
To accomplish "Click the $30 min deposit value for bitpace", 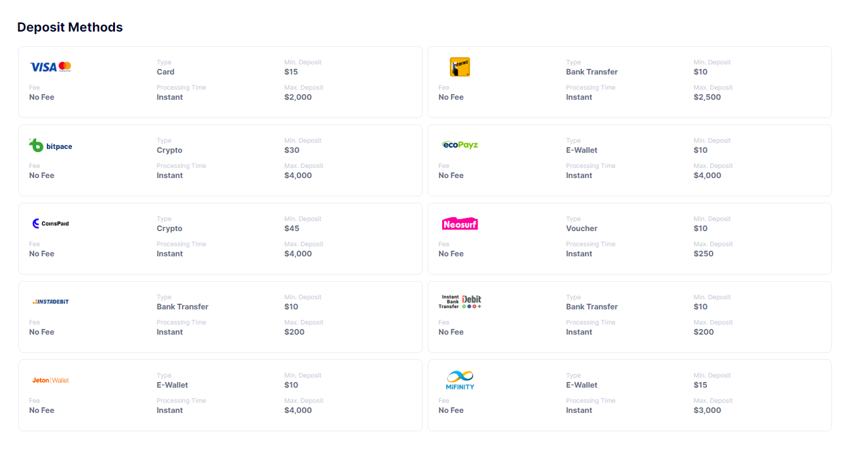I will coord(292,150).
